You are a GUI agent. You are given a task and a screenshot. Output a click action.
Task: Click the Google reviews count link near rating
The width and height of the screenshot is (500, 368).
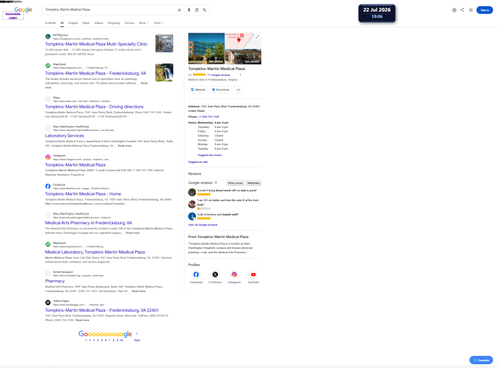click(219, 75)
